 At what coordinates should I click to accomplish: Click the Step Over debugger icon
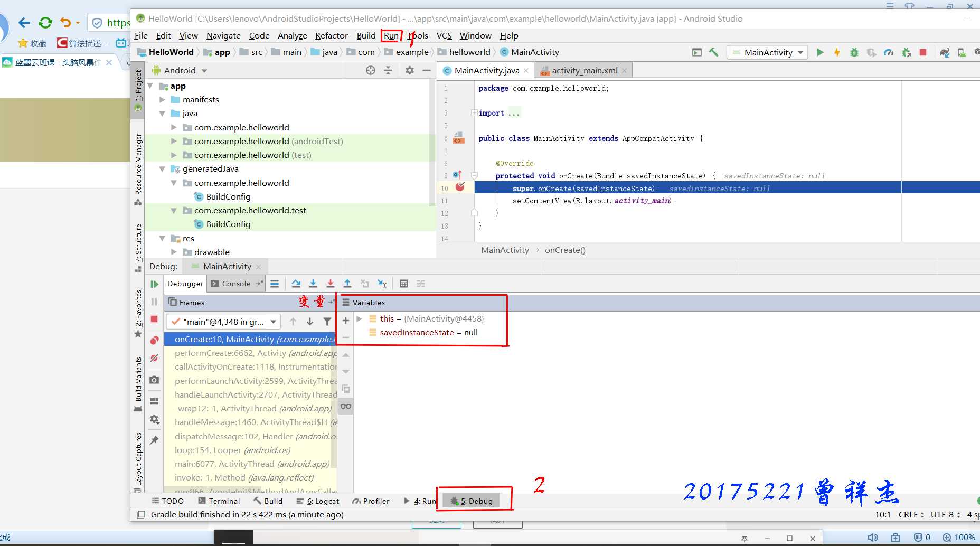coord(296,284)
